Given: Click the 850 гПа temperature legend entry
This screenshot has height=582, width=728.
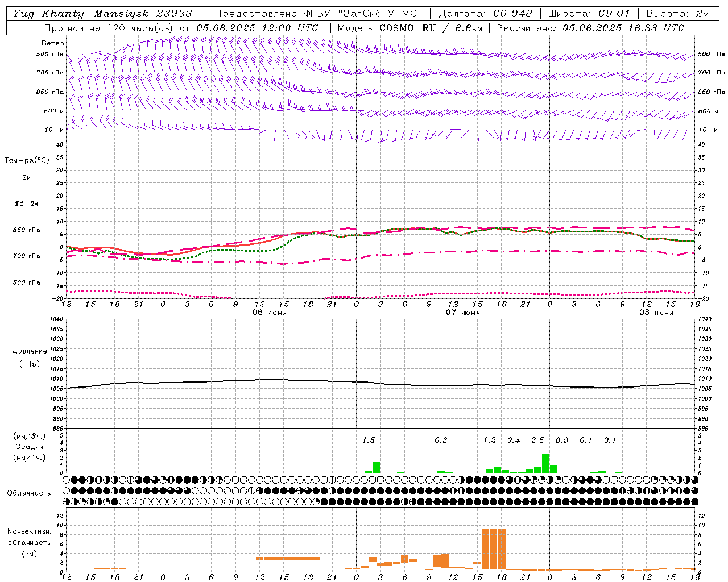Looking at the screenshot, I should tap(27, 230).
